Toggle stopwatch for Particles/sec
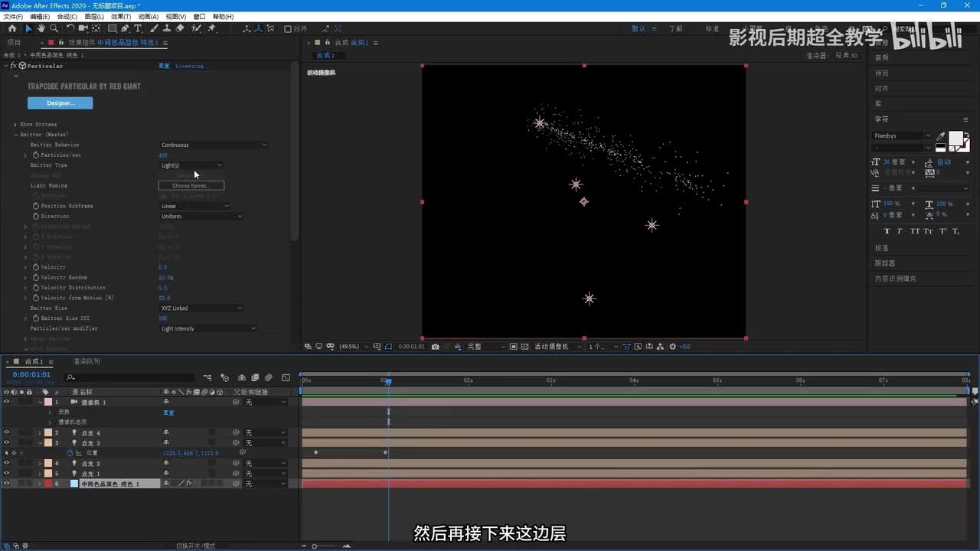This screenshot has width=980, height=551. tap(35, 155)
